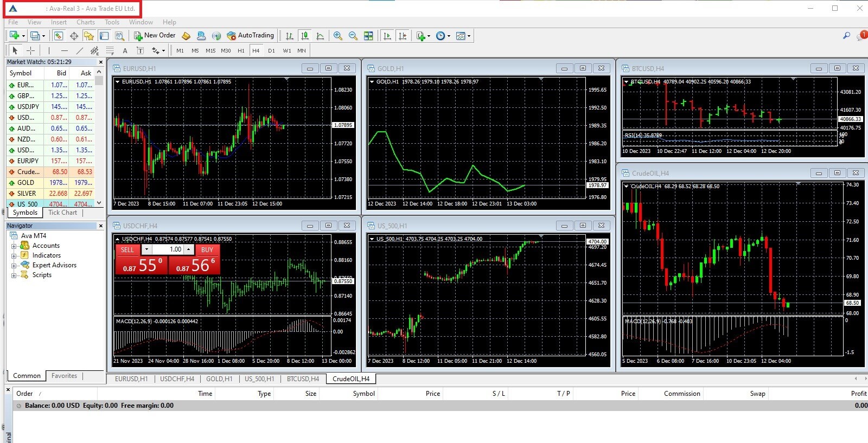868x443 pixels.
Task: Expand the Indicators tree node
Action: pyautogui.click(x=14, y=255)
